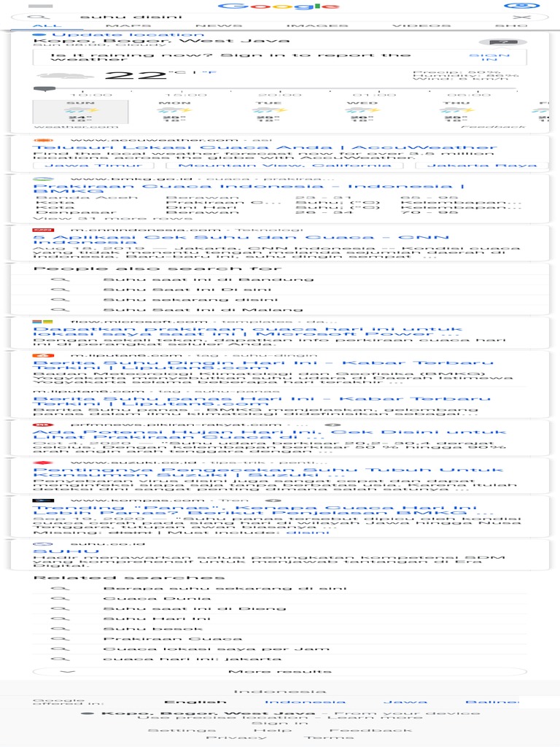The image size is (560, 747).
Task: Click the Pikiran Rakyat favicon
Action: [x=43, y=425]
